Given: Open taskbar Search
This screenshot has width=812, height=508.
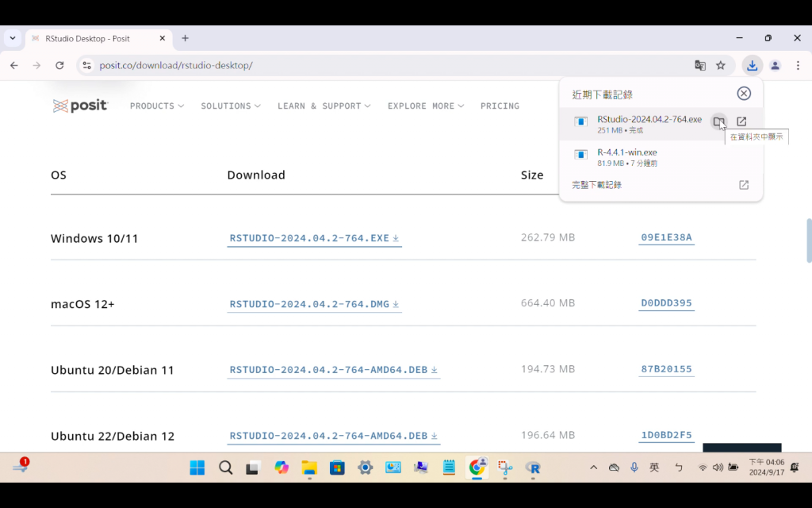Looking at the screenshot, I should [x=225, y=468].
